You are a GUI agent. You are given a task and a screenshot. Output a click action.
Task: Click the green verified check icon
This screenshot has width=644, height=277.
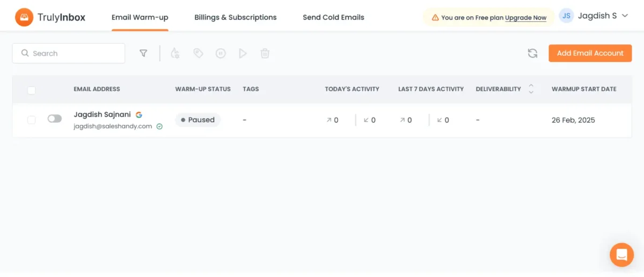pyautogui.click(x=159, y=127)
